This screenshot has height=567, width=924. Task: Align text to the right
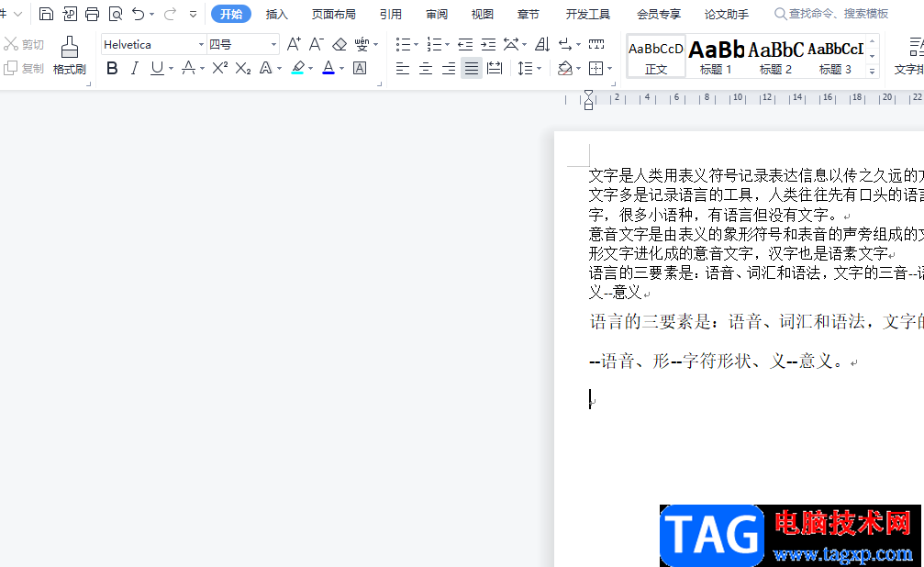click(x=449, y=69)
